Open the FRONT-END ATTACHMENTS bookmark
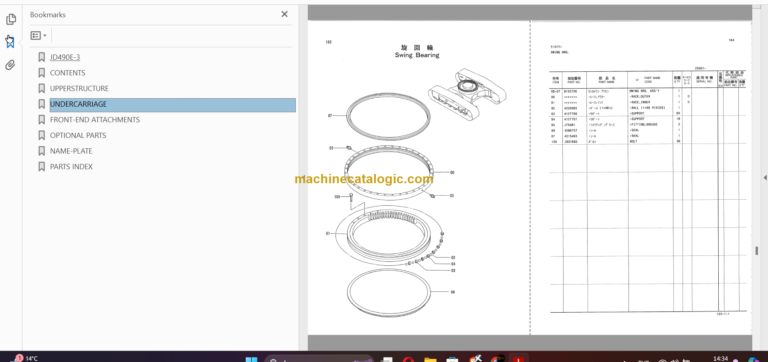768x362 pixels. (x=95, y=120)
